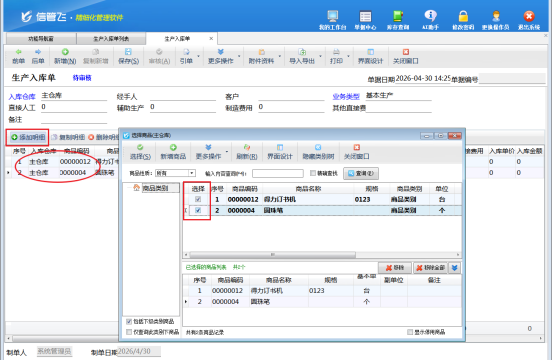Click the 入库仓库 link label
Screen dimensions: 553x360
pyautogui.click(x=22, y=97)
